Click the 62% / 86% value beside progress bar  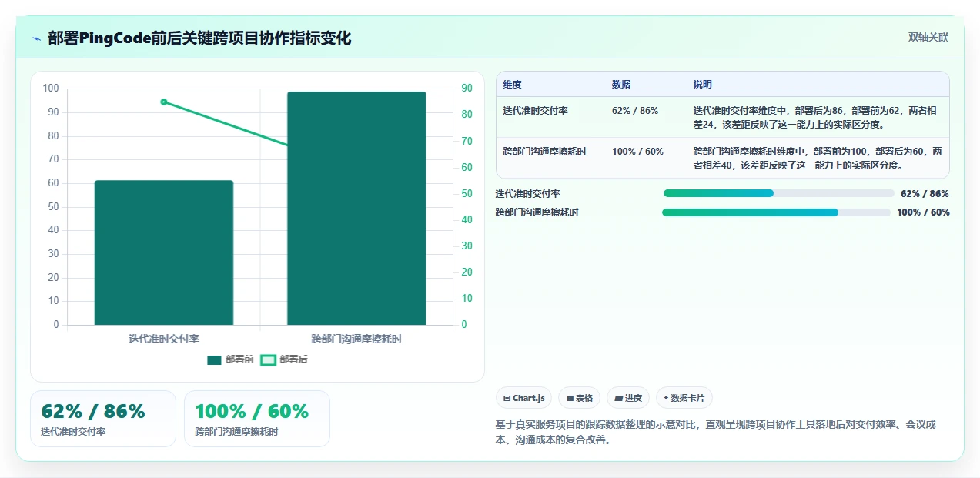[925, 194]
